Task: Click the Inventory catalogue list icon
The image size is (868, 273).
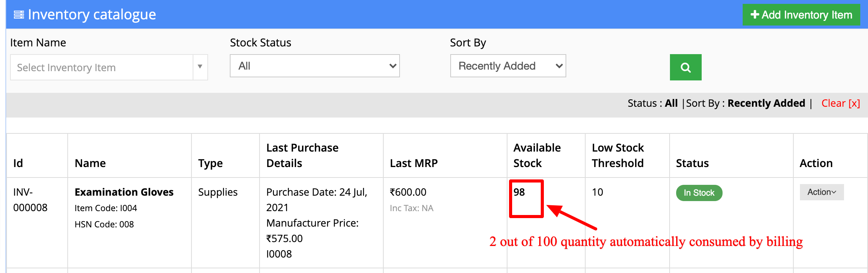Action: (x=19, y=15)
